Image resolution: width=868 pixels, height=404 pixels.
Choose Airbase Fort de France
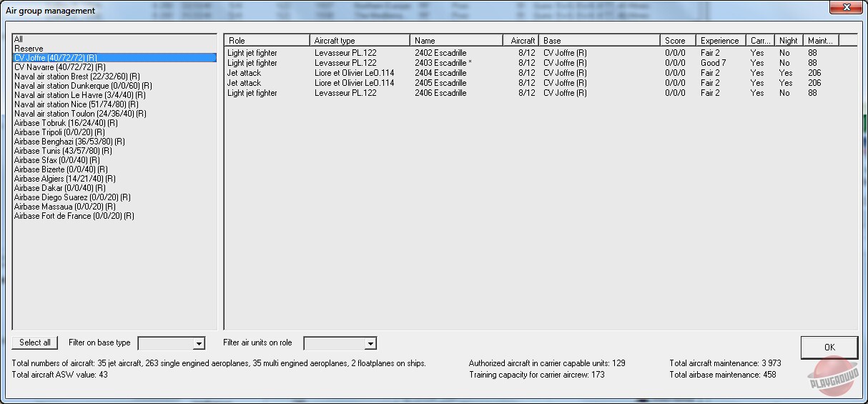[x=74, y=216]
